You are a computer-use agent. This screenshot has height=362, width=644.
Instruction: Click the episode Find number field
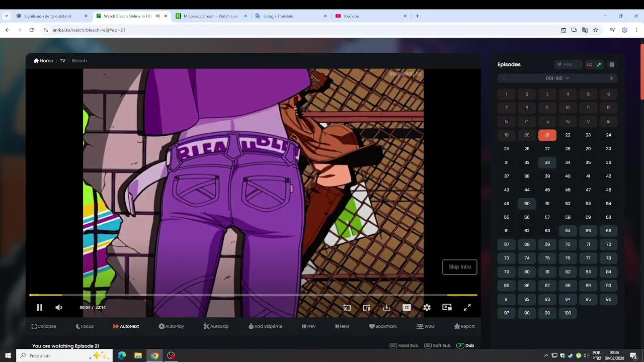click(x=568, y=64)
